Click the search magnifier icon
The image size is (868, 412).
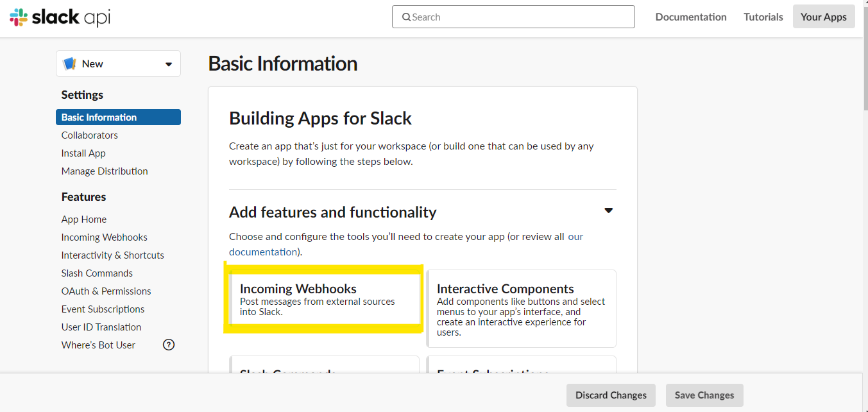[x=406, y=17]
